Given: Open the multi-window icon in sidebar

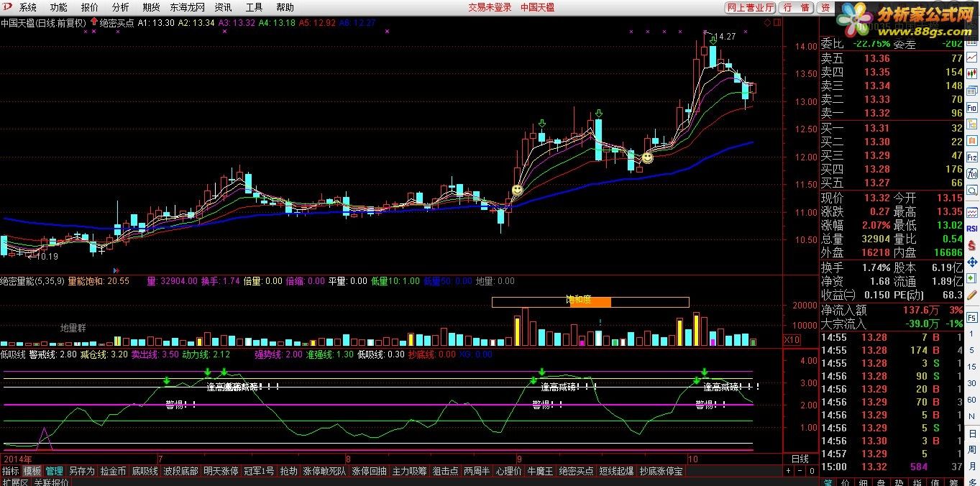Looking at the screenshot, I should 972,91.
